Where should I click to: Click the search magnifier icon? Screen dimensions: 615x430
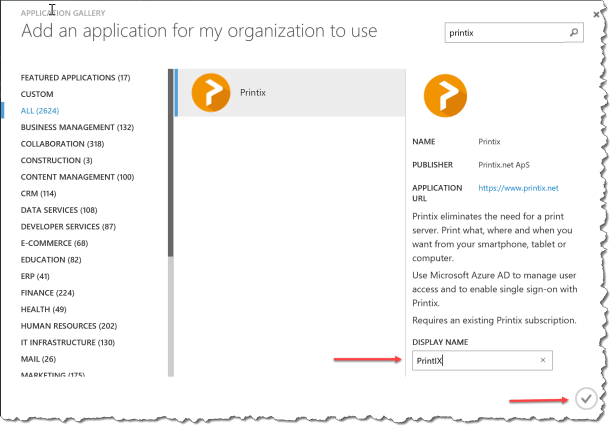[x=573, y=33]
